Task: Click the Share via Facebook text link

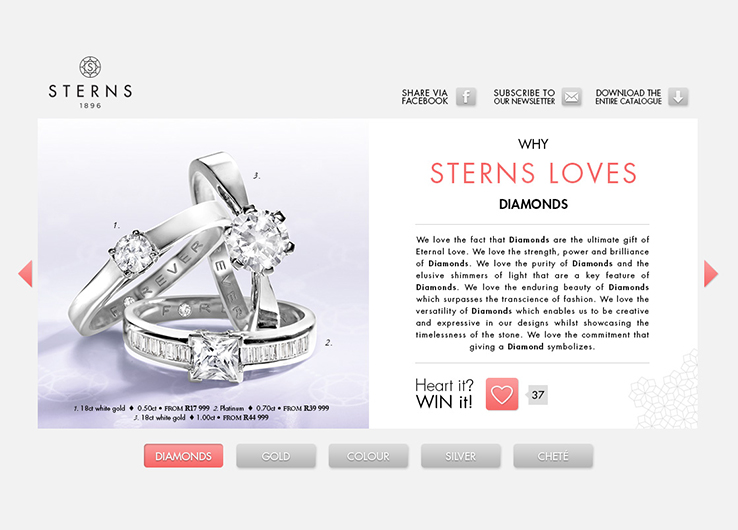Action: pos(425,97)
